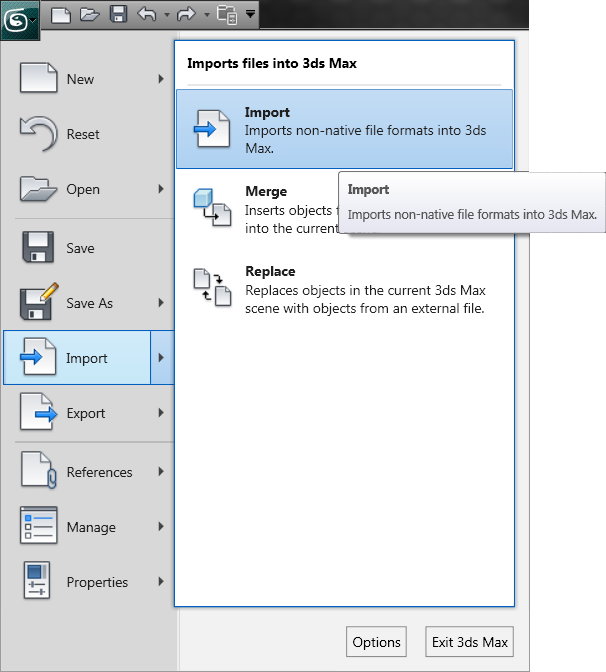Expand the Import submenu arrow in left menu
Viewport: 606px width, 672px height.
[x=162, y=357]
